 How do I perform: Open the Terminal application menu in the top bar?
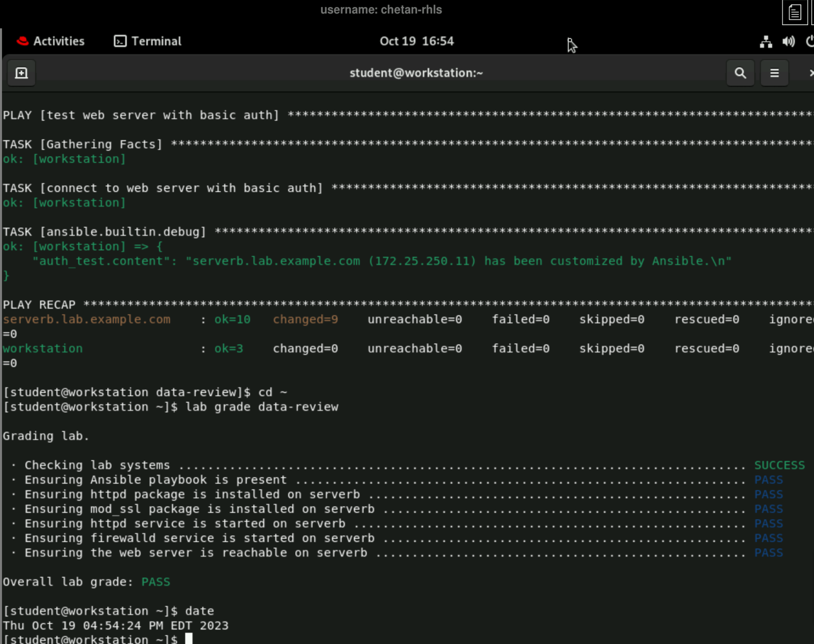147,41
